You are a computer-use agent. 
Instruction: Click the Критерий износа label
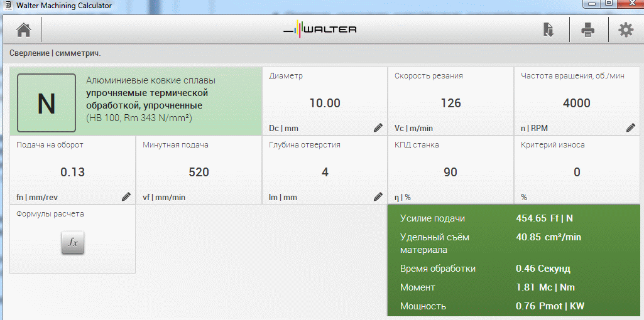tap(553, 144)
